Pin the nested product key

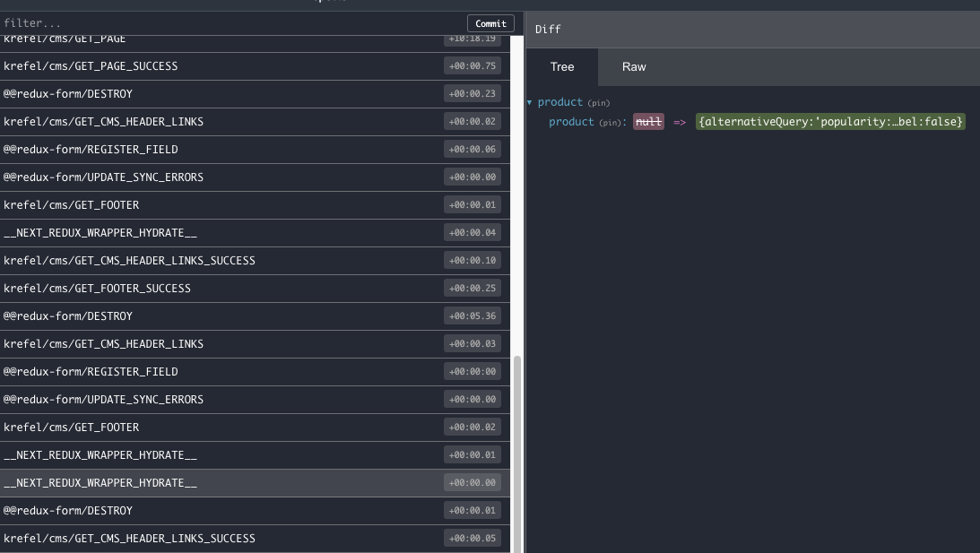click(x=610, y=123)
